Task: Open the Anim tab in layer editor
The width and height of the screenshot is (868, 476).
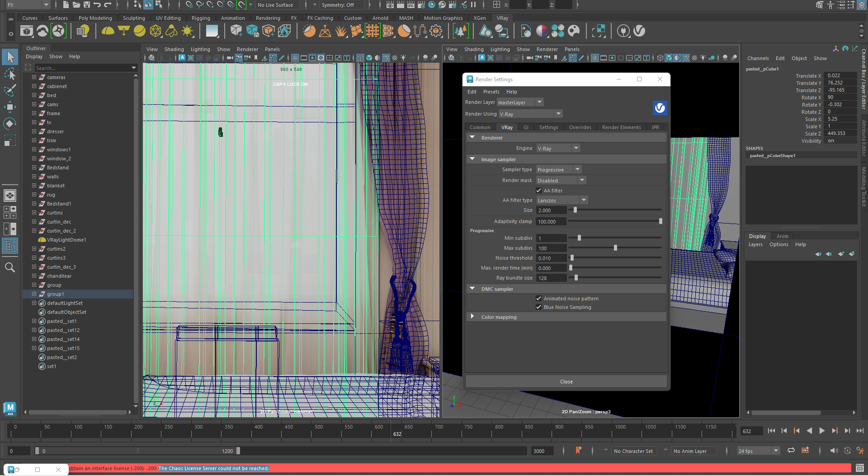Action: tap(782, 236)
